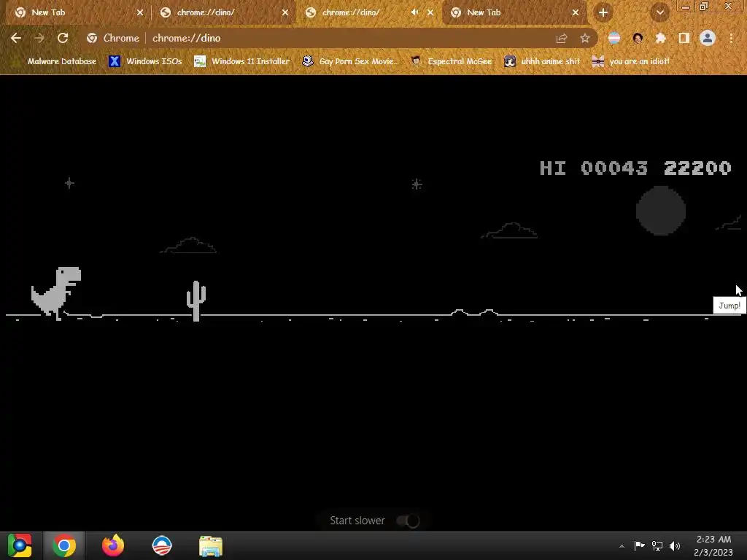Close the last New Tab
This screenshot has width=747, height=560.
tap(576, 13)
